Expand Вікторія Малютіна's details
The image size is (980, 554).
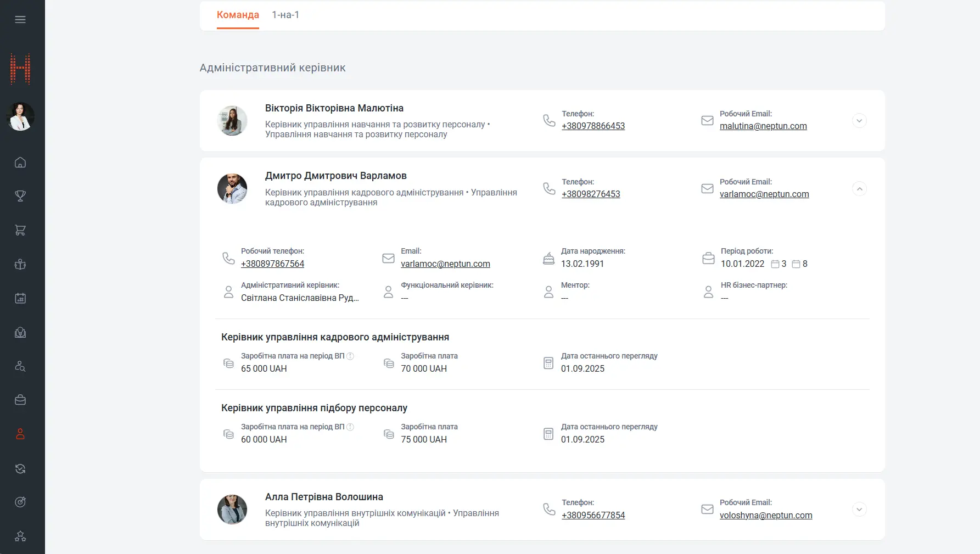[859, 121]
